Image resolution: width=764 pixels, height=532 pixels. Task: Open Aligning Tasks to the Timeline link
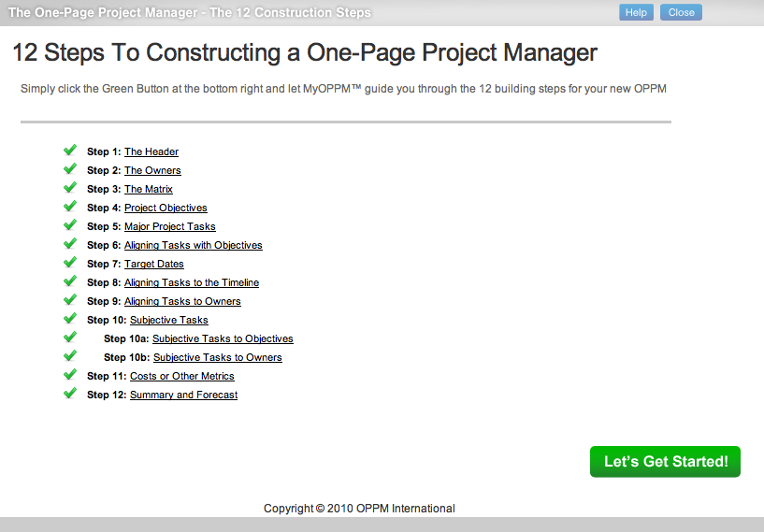192,282
